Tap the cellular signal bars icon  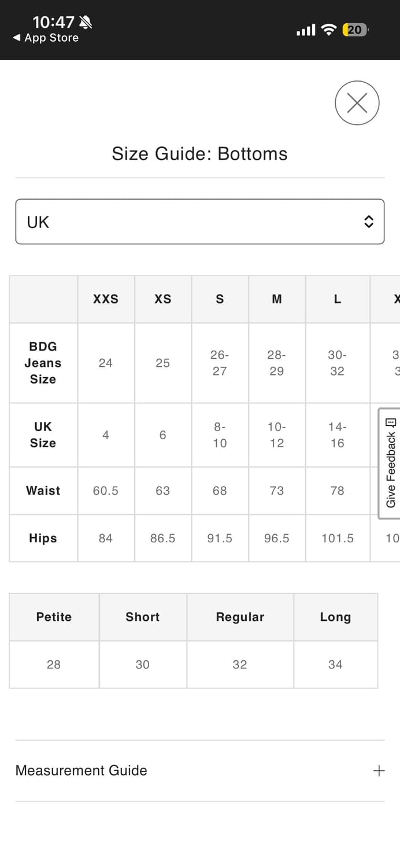click(306, 30)
